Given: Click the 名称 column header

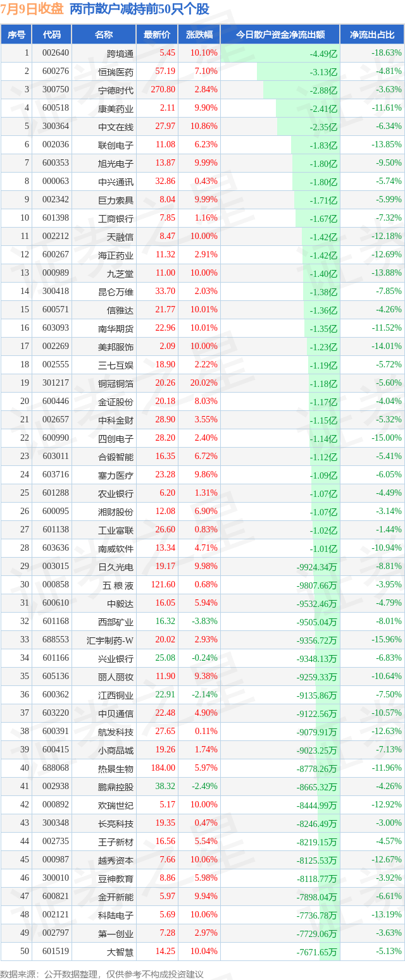Looking at the screenshot, I should (x=104, y=35).
